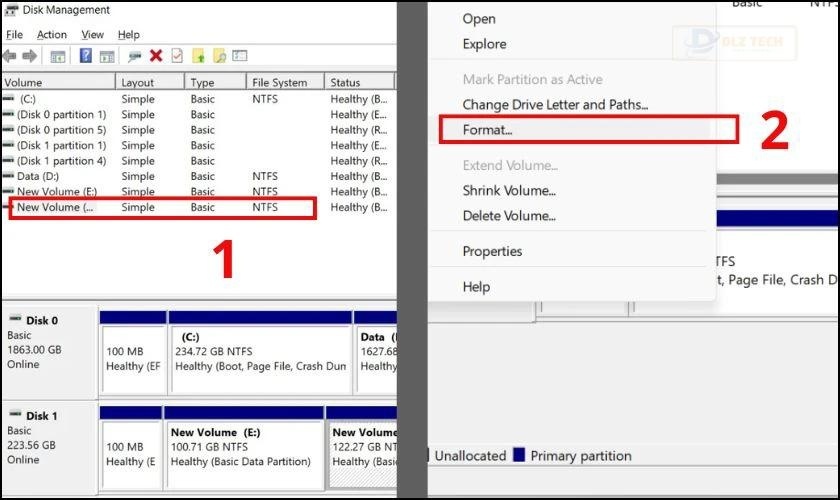Select the (C:) 234.72 GB NTFS partition block
Viewport: 840px width, 500px height.
pyautogui.click(x=260, y=354)
